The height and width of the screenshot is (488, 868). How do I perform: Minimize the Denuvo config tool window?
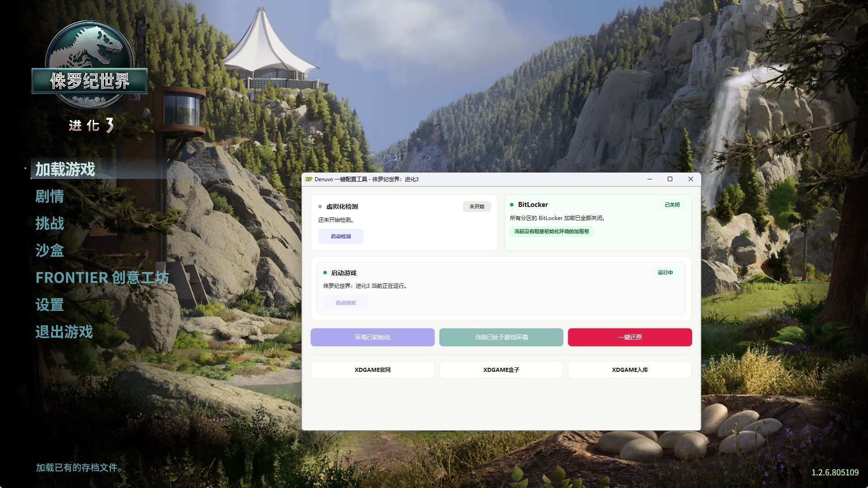pyautogui.click(x=649, y=179)
